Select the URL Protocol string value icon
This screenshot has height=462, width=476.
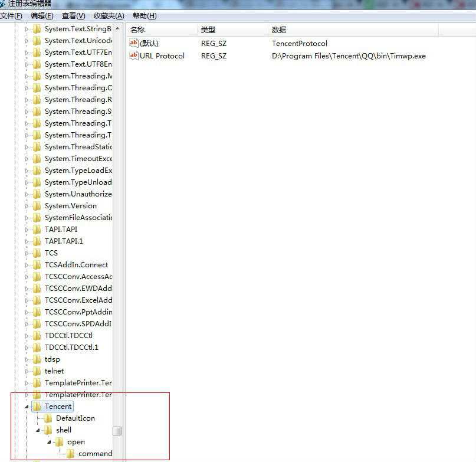(133, 55)
